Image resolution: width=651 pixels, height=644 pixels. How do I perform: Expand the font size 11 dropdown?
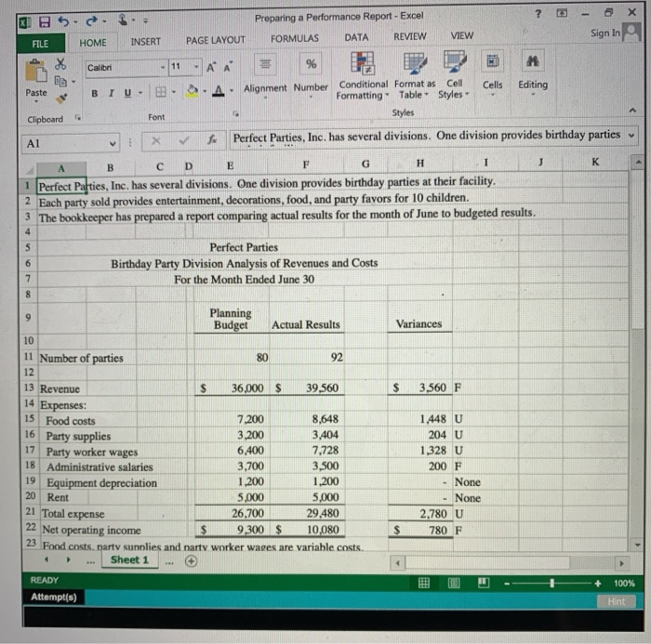tap(196, 66)
